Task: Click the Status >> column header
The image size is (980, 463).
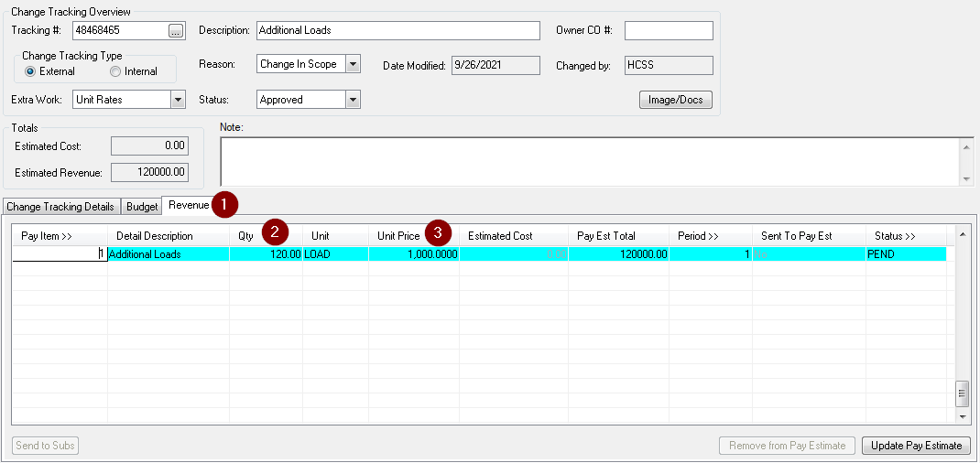Action: (x=906, y=236)
